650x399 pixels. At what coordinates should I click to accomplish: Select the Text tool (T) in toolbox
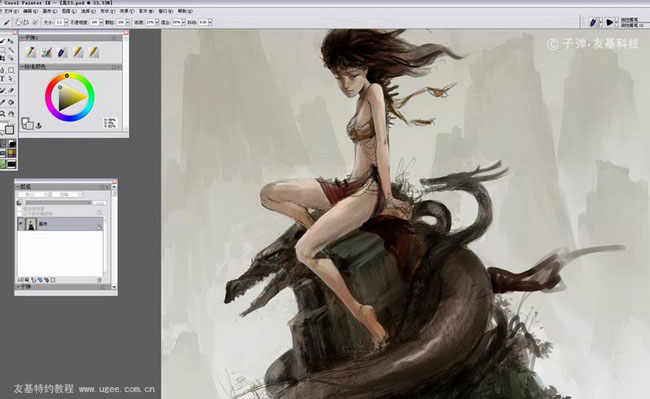(2, 78)
